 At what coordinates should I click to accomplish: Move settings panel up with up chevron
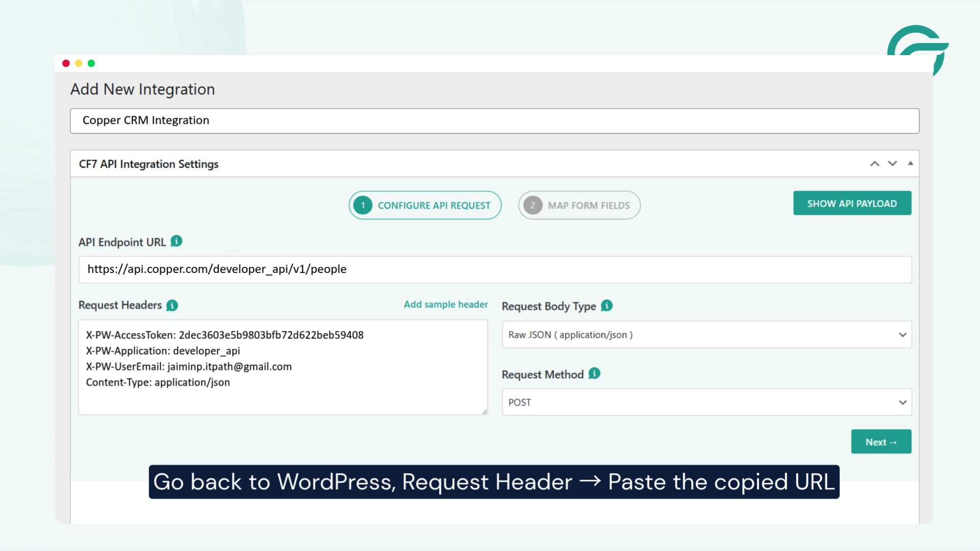(x=875, y=164)
